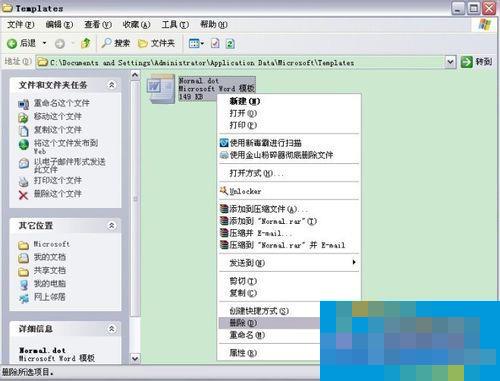Open the Search (搜索) toolbar button
The image size is (500, 381).
tap(116, 43)
